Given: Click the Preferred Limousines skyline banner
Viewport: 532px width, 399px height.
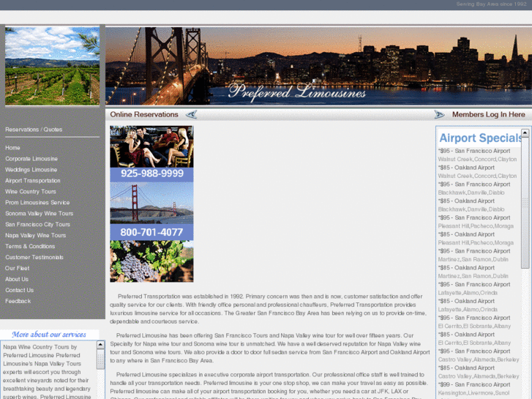Looking at the screenshot, I should coord(318,66).
